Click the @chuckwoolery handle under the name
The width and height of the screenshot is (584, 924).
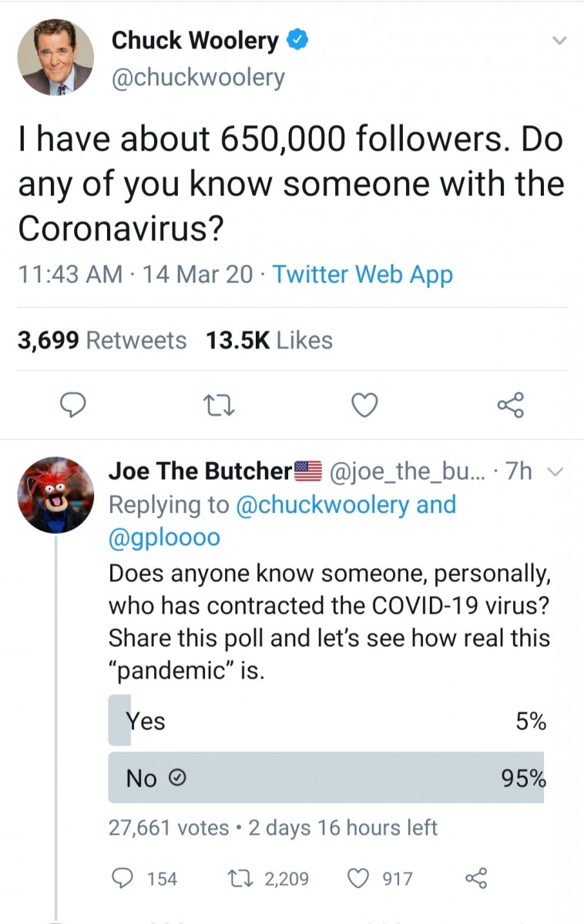coord(198,78)
